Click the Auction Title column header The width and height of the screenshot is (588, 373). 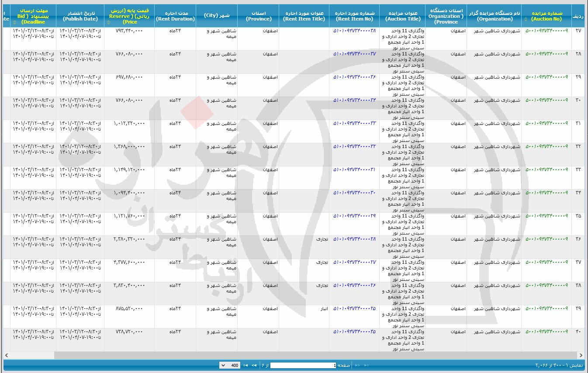tap(403, 16)
